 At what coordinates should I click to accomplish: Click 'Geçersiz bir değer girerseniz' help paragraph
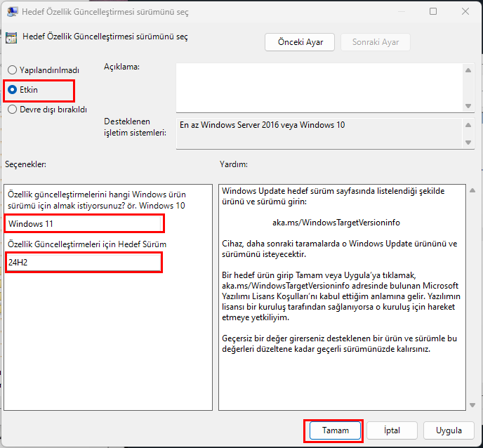click(x=340, y=343)
